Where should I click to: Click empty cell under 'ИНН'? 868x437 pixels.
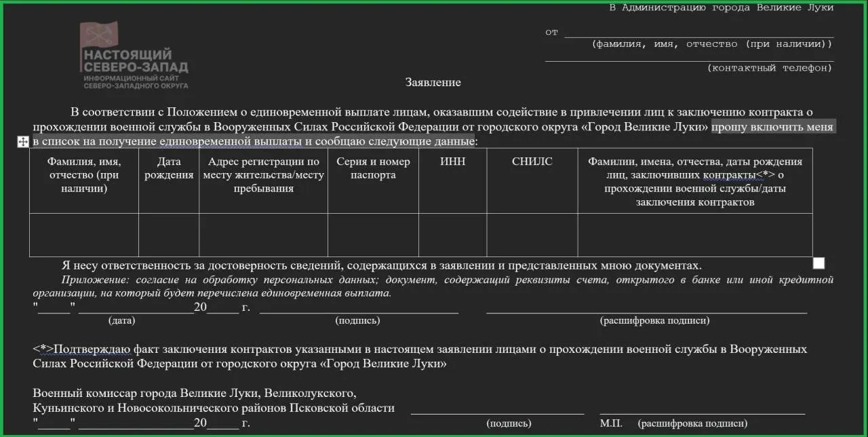pos(452,235)
